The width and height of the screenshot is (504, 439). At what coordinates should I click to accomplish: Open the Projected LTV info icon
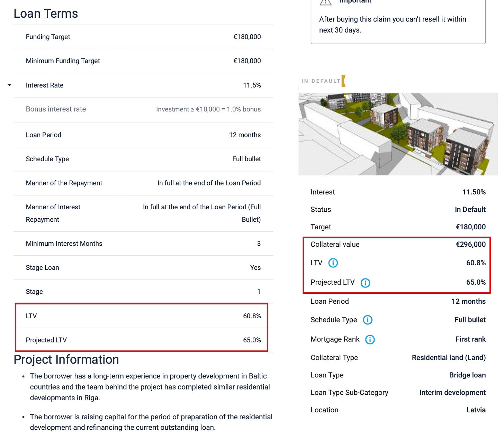[365, 283]
